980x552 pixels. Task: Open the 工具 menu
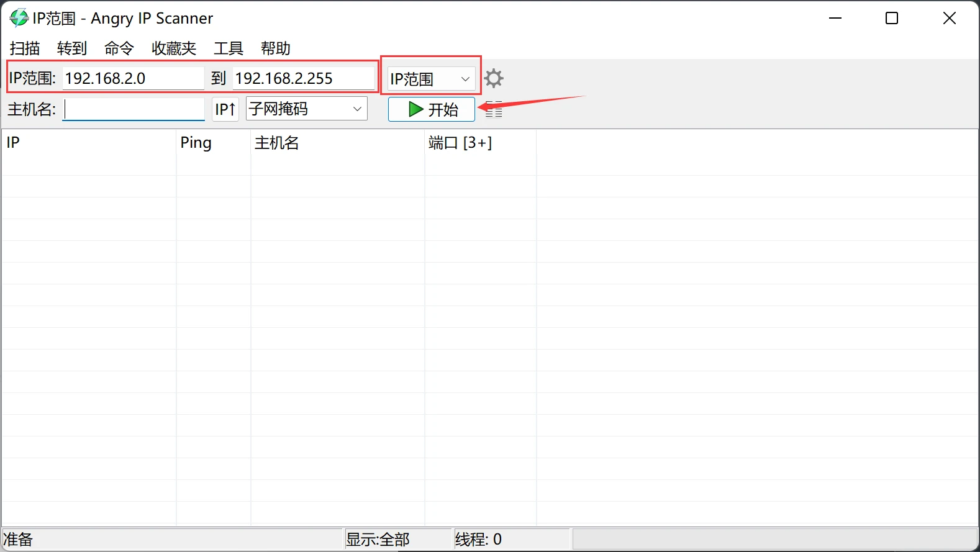click(229, 48)
